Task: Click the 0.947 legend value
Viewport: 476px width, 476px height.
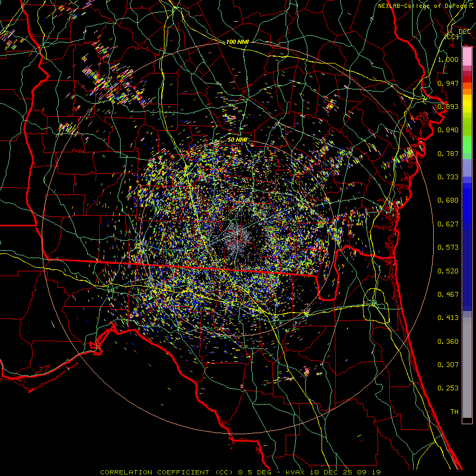Action: point(448,83)
